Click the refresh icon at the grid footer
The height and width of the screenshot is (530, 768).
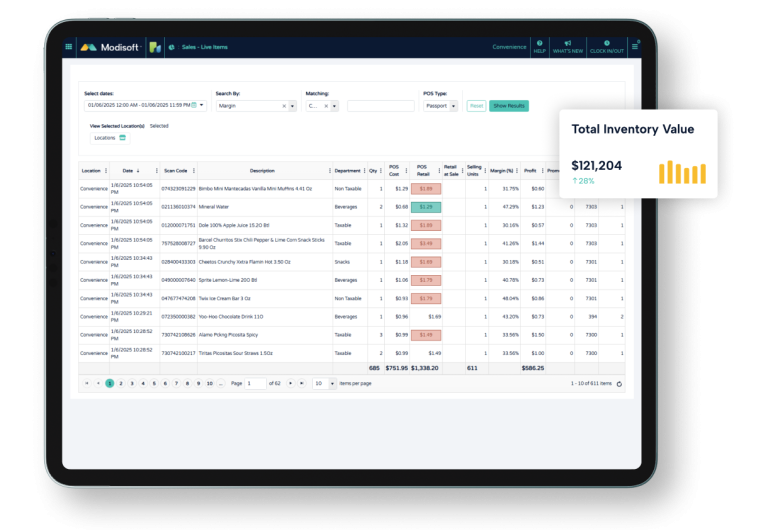click(619, 383)
